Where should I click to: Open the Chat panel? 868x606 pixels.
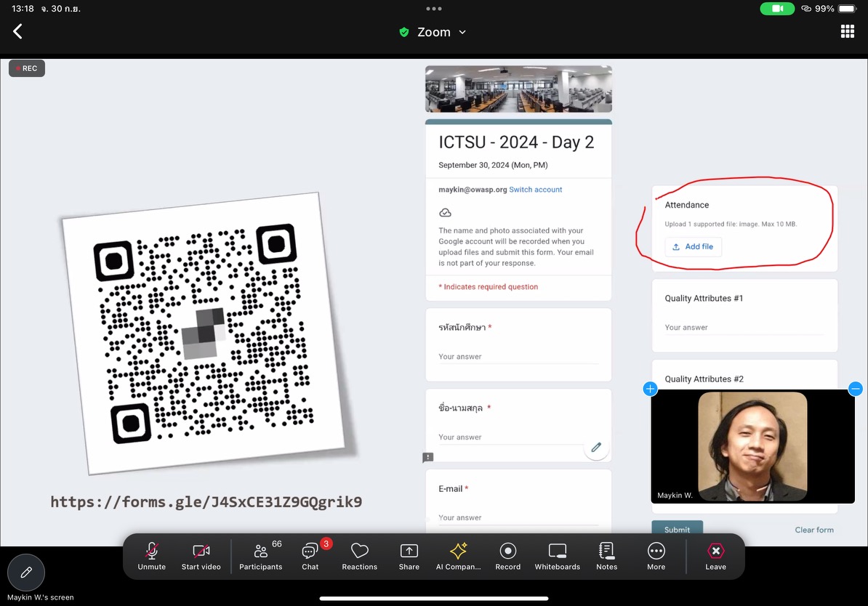click(310, 557)
